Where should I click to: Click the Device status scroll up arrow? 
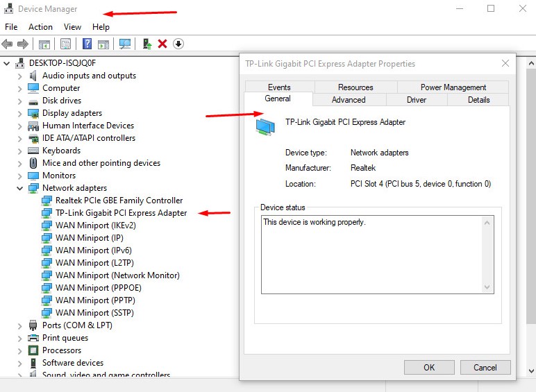(487, 223)
